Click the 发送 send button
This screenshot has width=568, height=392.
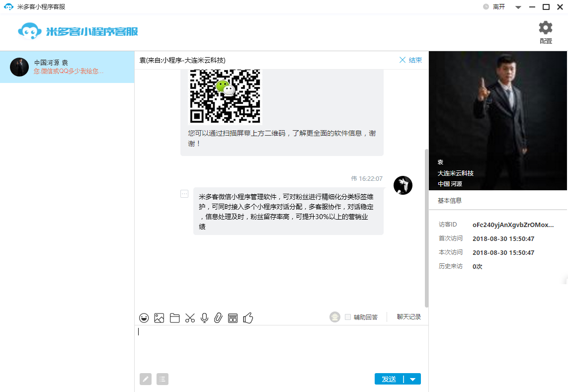(x=389, y=380)
